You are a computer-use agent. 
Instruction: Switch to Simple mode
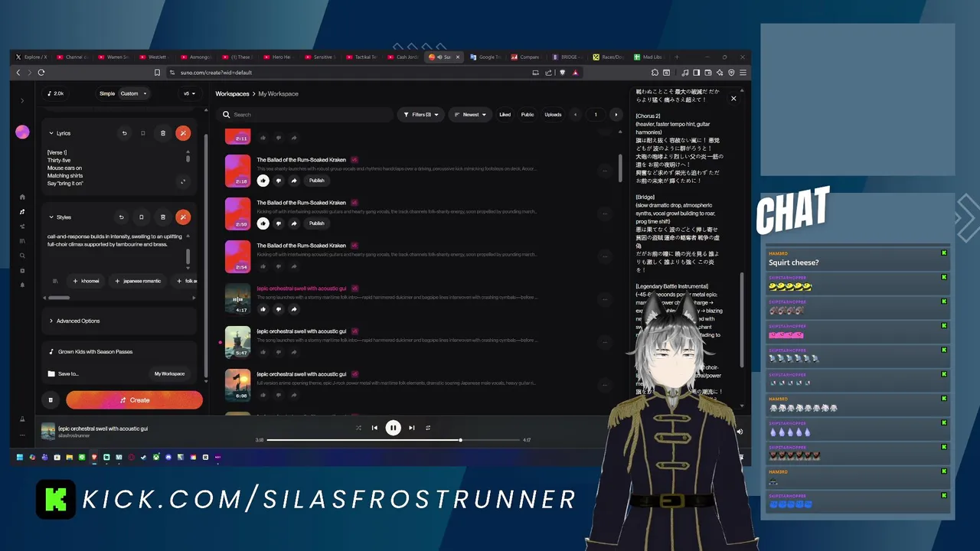pos(106,93)
